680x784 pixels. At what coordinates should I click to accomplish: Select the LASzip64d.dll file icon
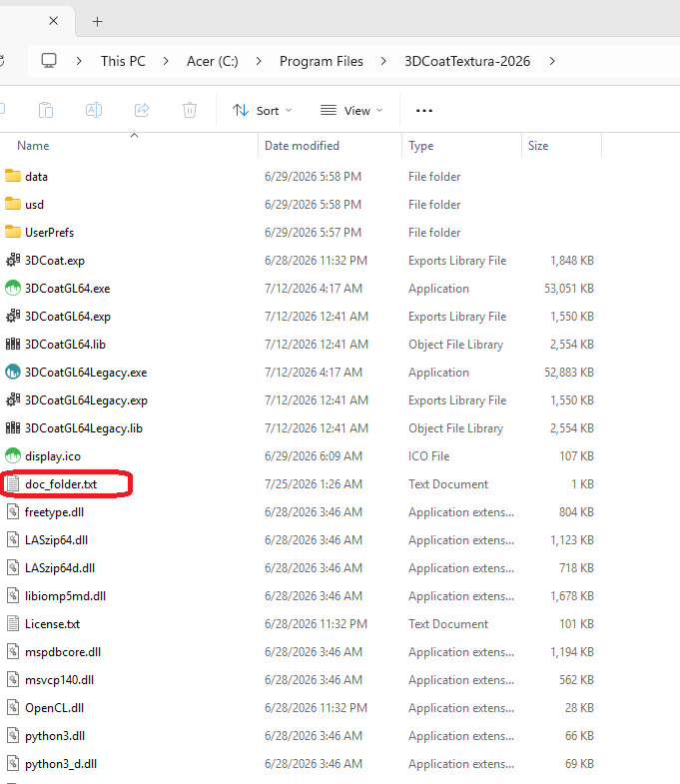click(x=13, y=568)
